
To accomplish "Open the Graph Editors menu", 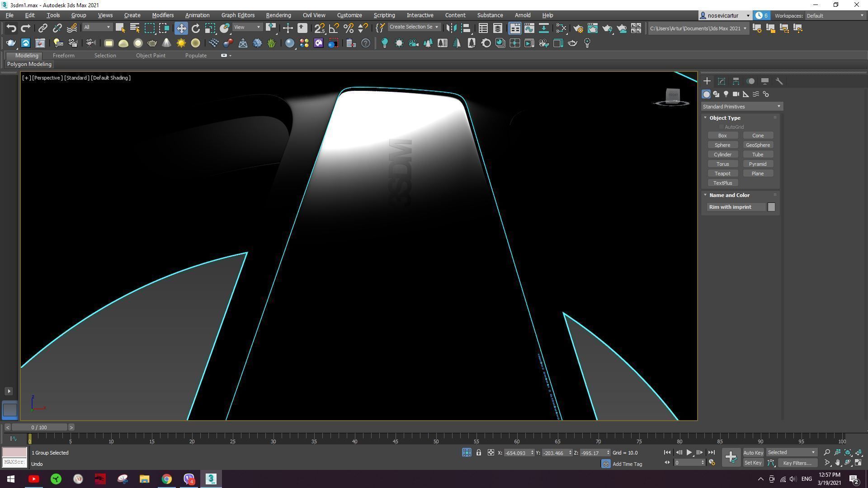I will point(238,15).
